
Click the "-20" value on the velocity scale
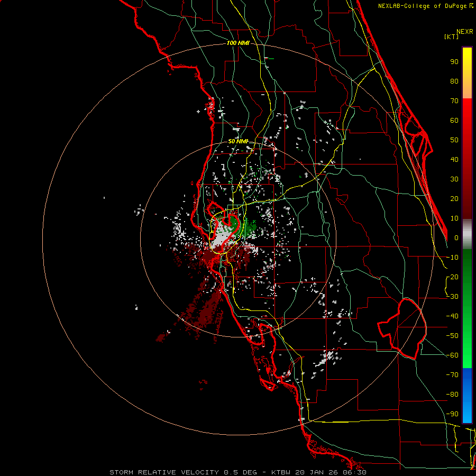[x=452, y=277]
